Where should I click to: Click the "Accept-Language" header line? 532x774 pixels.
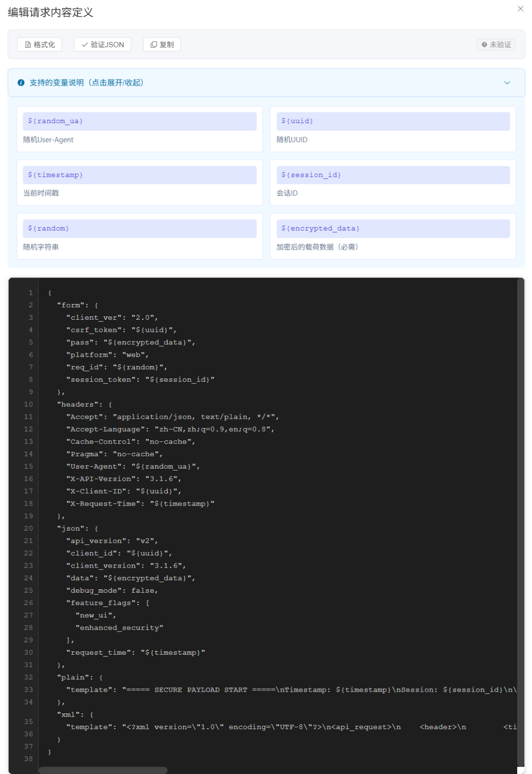tap(170, 429)
